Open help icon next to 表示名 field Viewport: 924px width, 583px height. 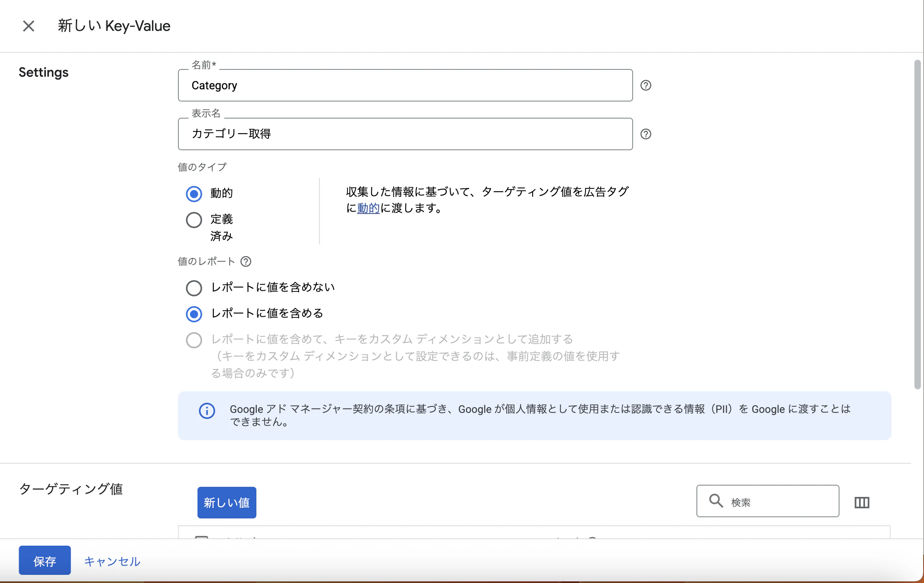point(646,134)
